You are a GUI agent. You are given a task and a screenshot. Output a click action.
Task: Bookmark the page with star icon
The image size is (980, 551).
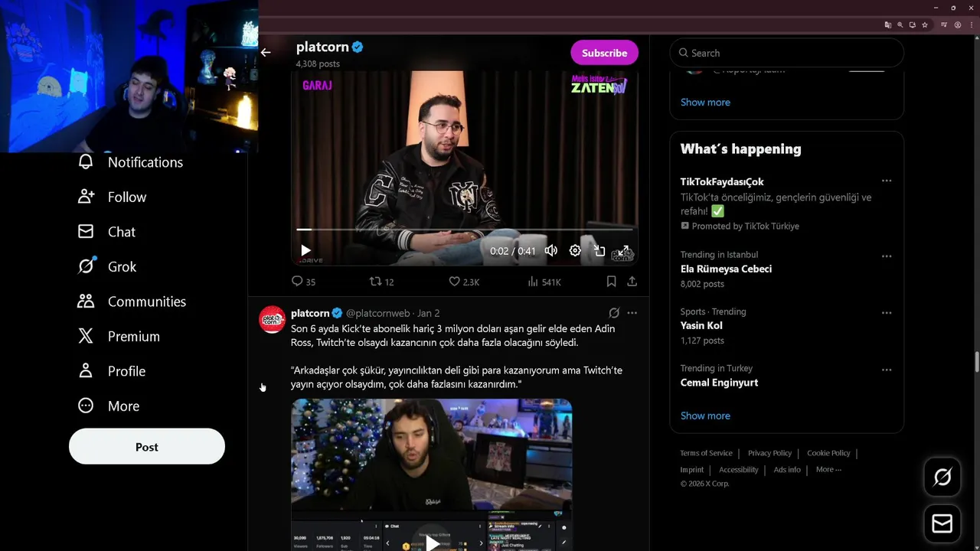pos(925,24)
